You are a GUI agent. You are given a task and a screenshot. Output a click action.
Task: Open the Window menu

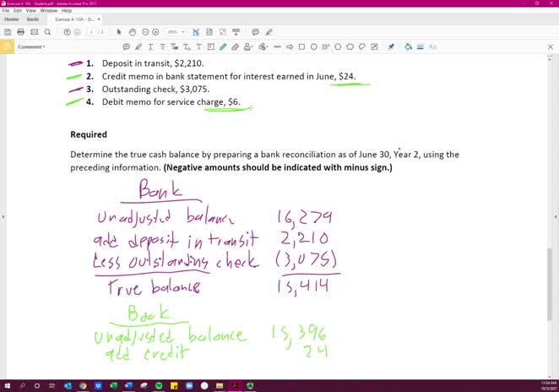click(49, 11)
